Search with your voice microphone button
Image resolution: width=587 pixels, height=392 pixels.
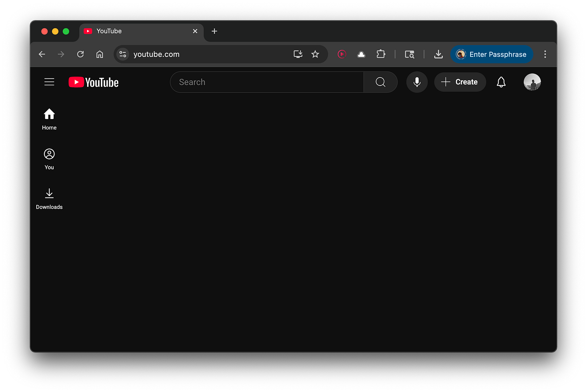point(417,82)
